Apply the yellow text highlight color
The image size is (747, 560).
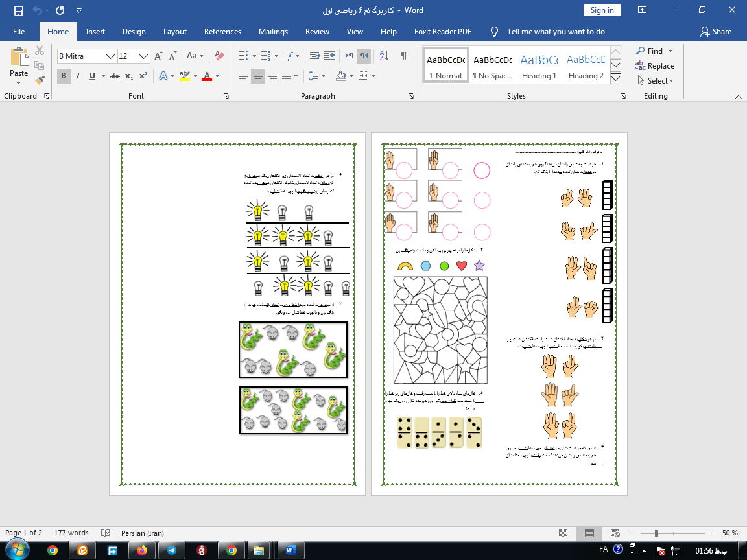pyautogui.click(x=185, y=76)
